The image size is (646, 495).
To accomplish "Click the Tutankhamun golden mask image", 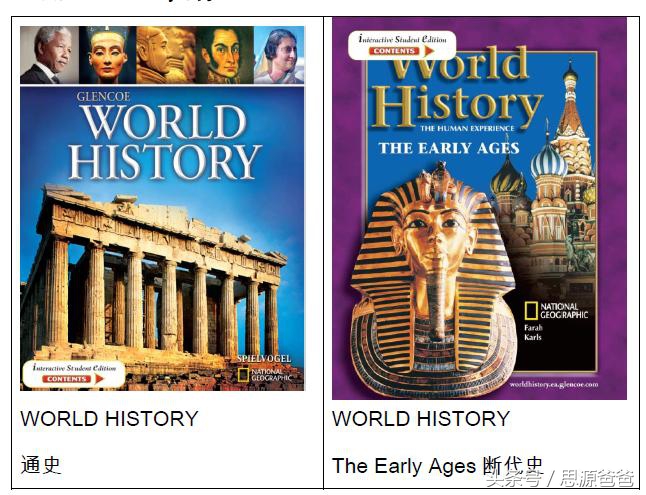I will [x=433, y=280].
